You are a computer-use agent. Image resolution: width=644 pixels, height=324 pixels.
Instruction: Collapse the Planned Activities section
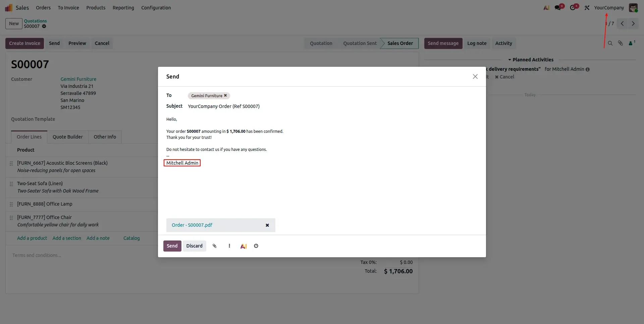click(x=531, y=60)
